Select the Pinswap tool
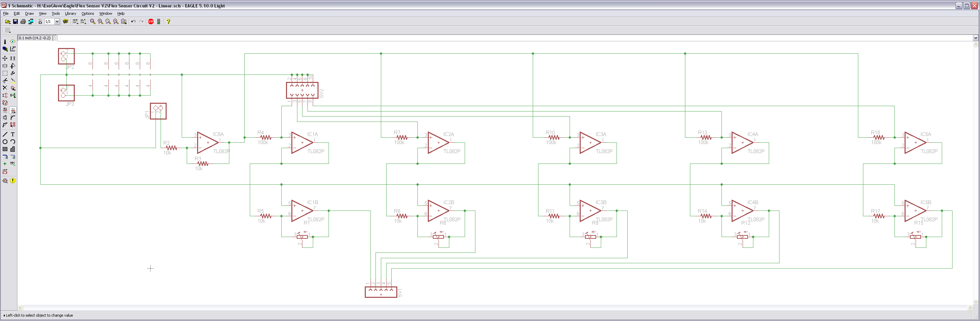Viewport: 980px width, 321px height. click(5, 96)
